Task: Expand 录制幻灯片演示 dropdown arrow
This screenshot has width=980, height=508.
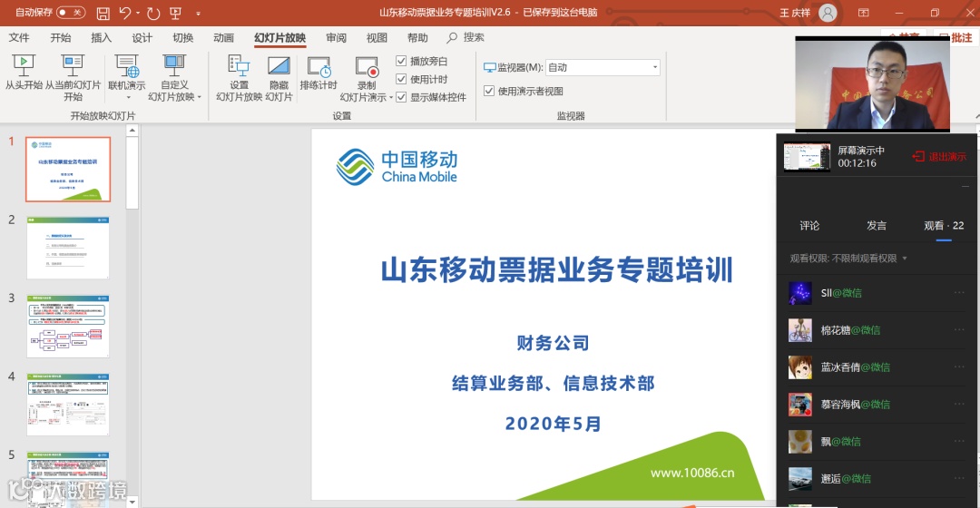Action: point(390,97)
